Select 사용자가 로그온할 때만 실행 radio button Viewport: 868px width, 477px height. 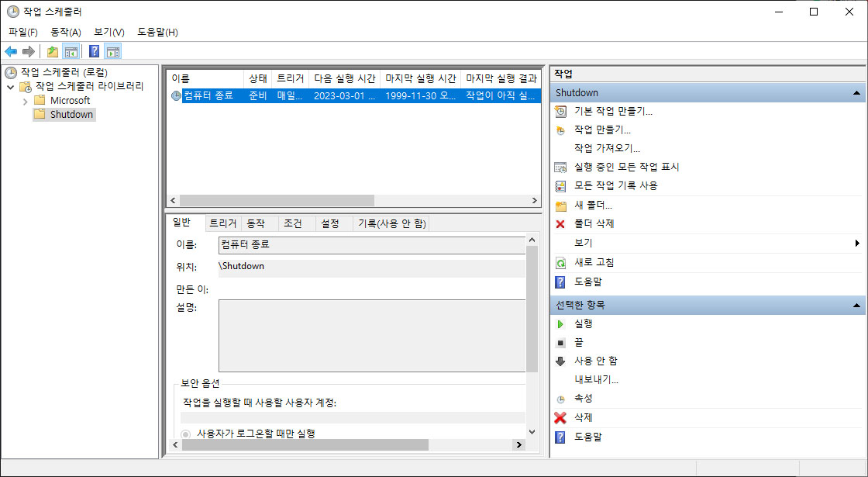(x=186, y=434)
